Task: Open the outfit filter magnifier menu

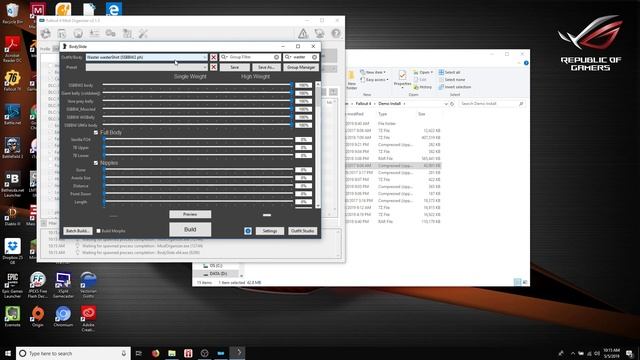Action: point(288,57)
